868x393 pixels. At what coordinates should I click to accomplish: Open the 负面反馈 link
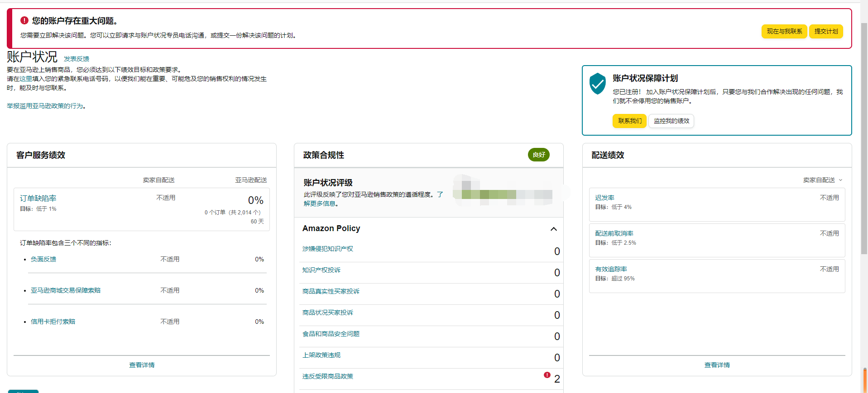point(43,259)
